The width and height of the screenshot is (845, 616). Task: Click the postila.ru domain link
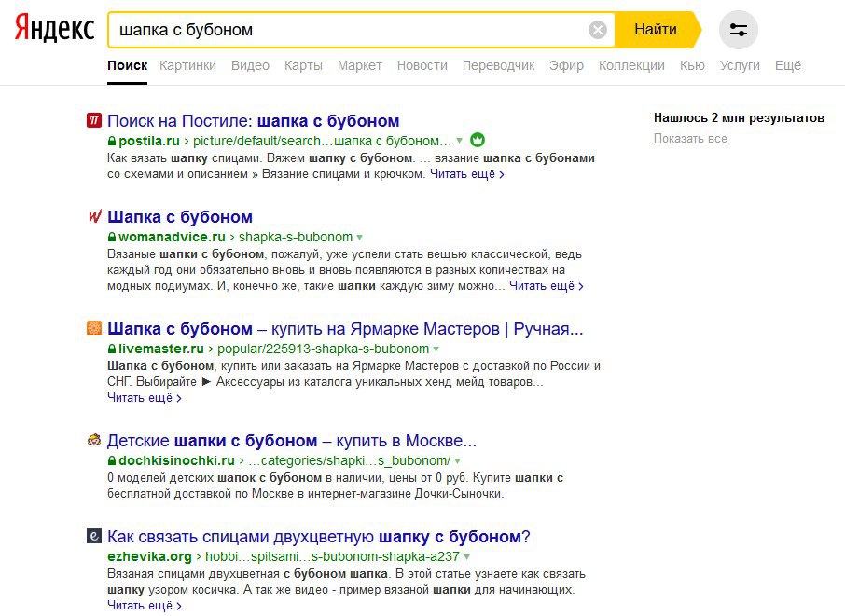148,141
